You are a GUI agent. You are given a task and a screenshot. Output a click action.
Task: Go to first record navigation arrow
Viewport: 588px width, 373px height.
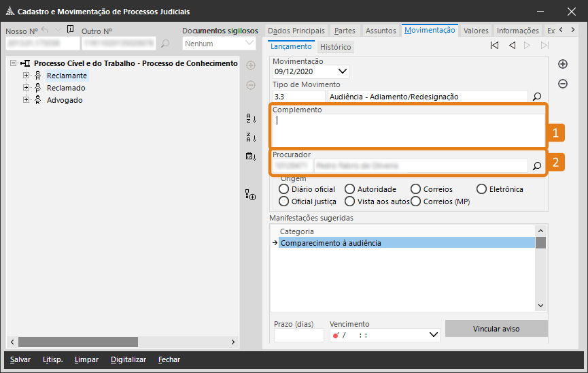pos(494,46)
